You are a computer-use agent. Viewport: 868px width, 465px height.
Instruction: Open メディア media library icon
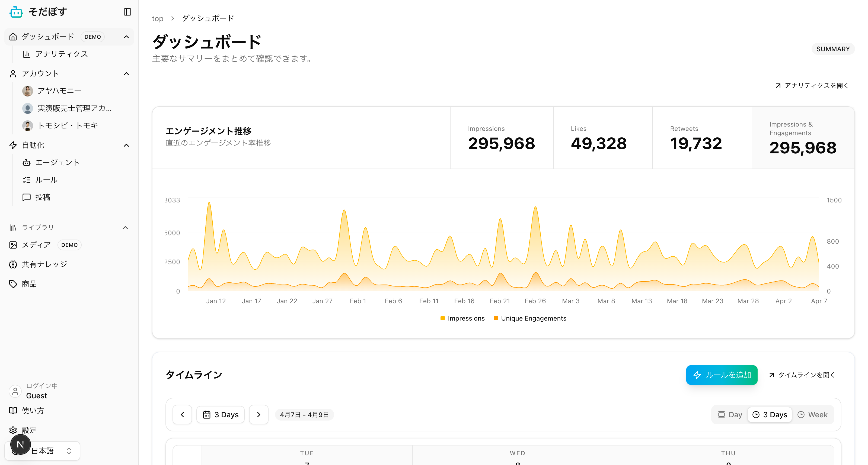click(13, 245)
